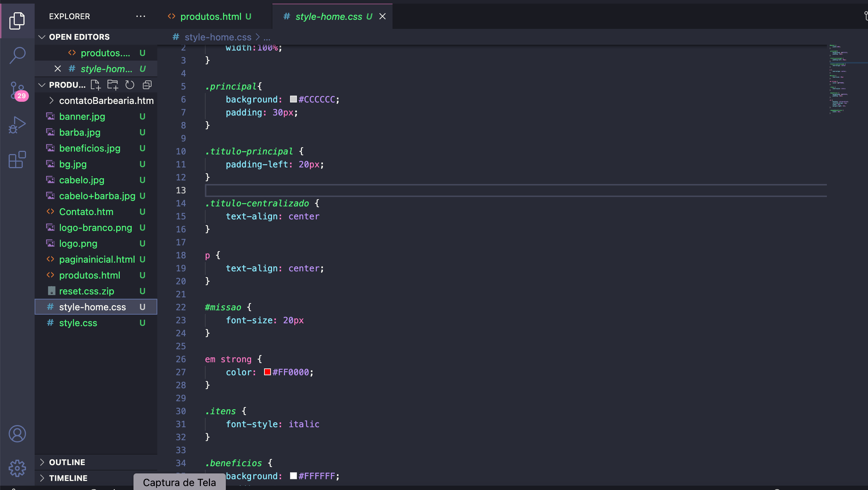Collapse all folders in explorer
Image resolution: width=868 pixels, height=490 pixels.
[x=147, y=85]
